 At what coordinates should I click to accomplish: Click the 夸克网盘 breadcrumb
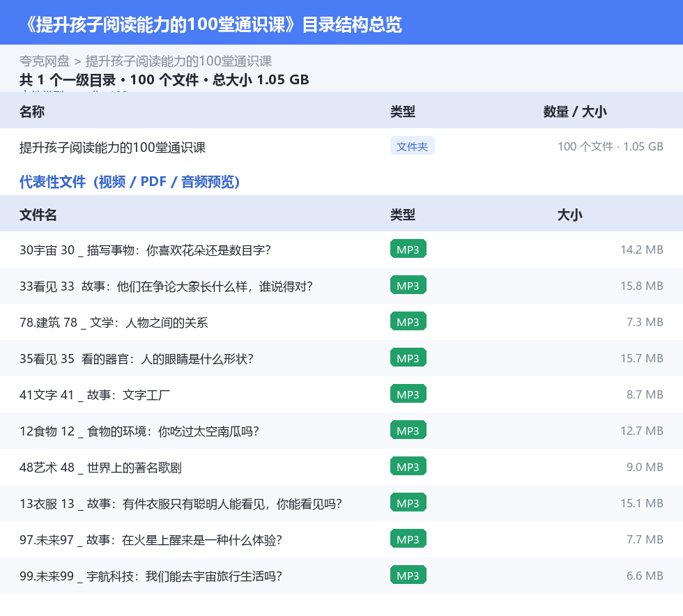pos(45,61)
